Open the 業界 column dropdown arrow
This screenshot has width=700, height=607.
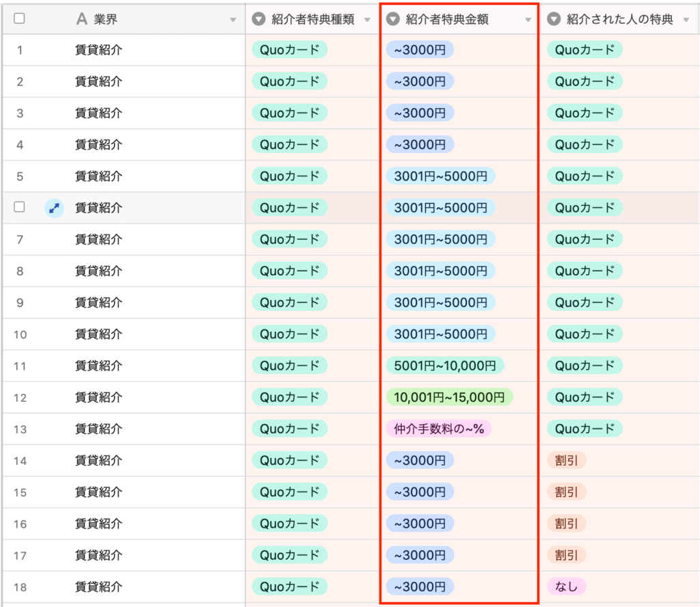(x=232, y=20)
